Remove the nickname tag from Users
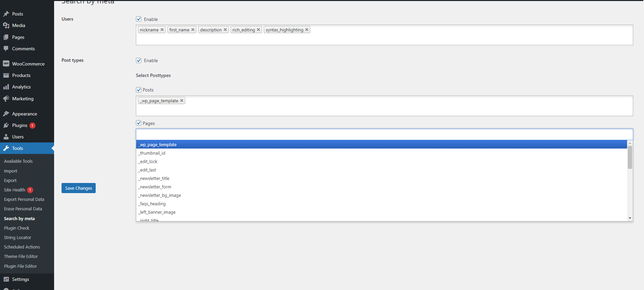 pyautogui.click(x=162, y=30)
